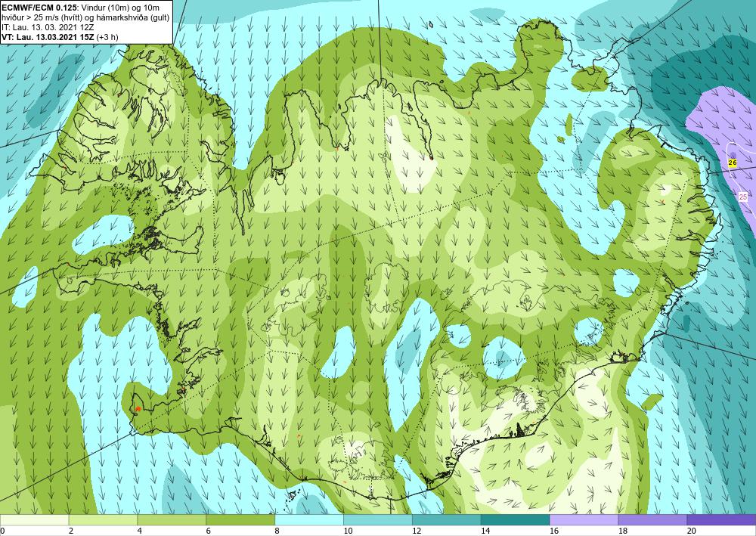Click the '6' scale label

coord(209,531)
